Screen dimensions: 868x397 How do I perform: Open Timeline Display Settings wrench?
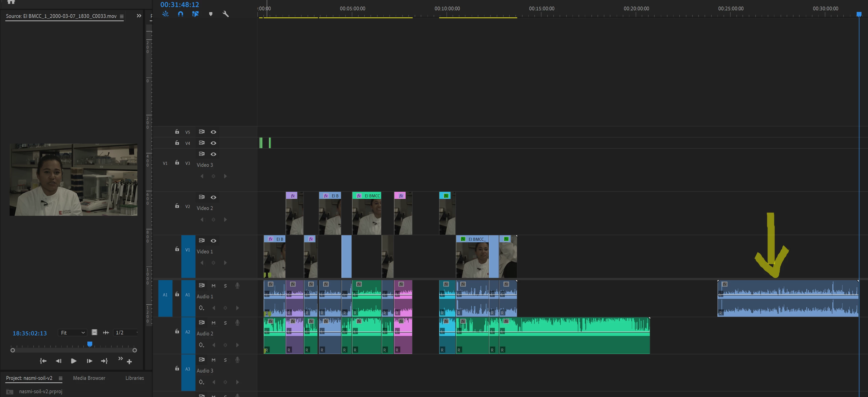pos(226,14)
